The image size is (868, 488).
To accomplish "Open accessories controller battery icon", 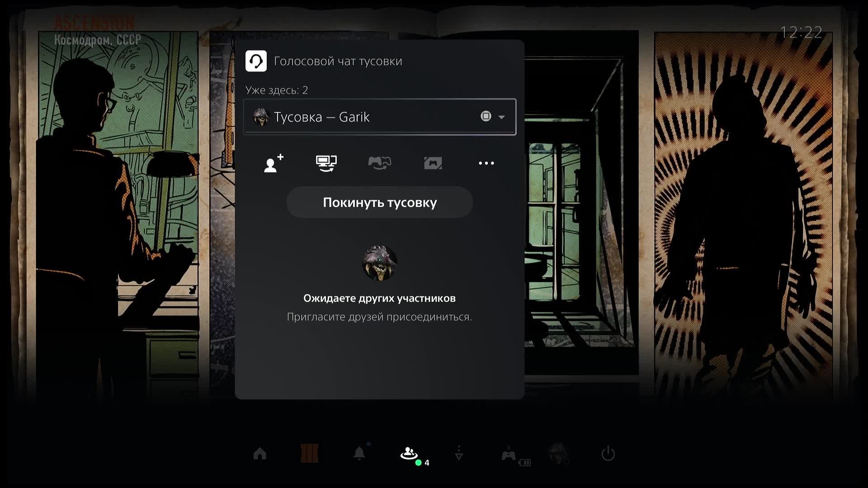I will [x=509, y=454].
